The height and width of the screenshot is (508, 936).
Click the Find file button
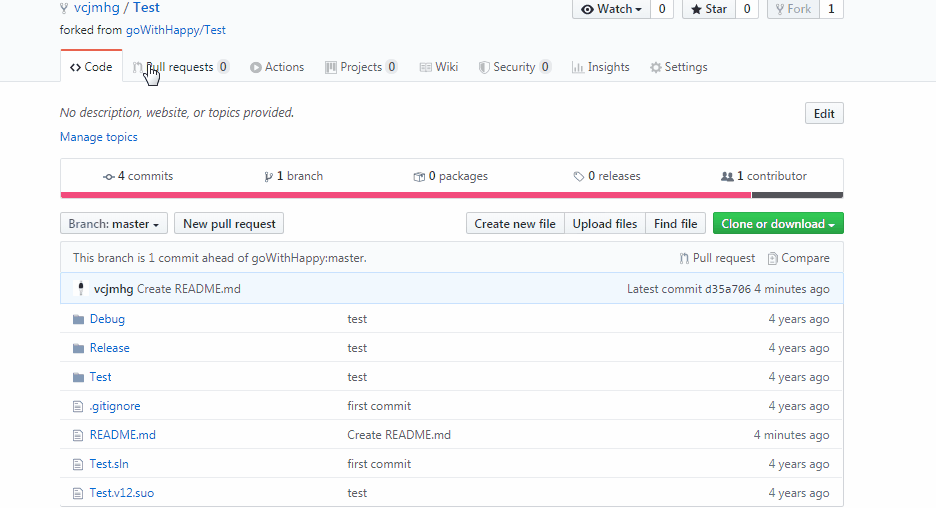[x=676, y=223]
